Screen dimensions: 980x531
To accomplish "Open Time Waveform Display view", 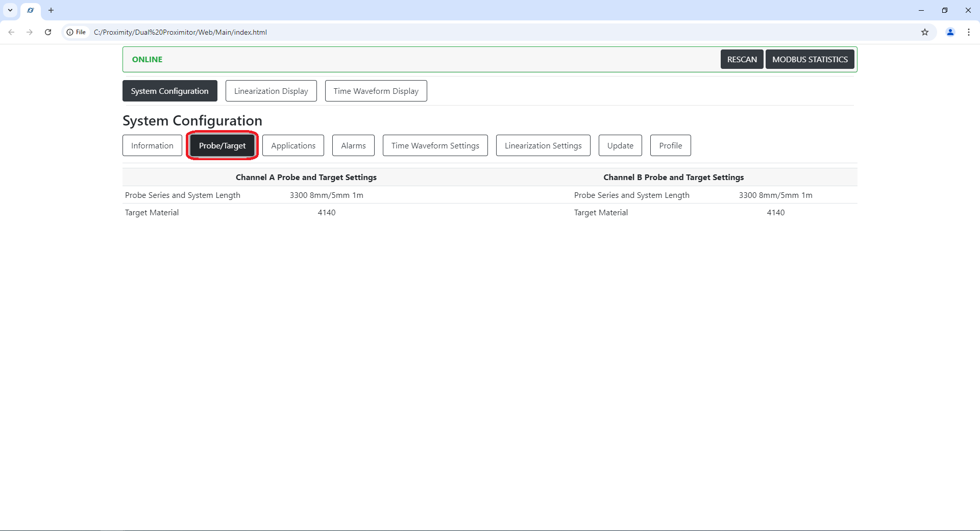I will pyautogui.click(x=376, y=91).
